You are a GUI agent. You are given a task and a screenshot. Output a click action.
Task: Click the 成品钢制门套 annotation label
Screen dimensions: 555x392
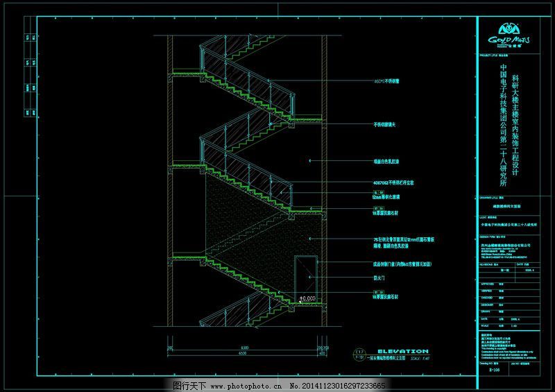[402, 264]
